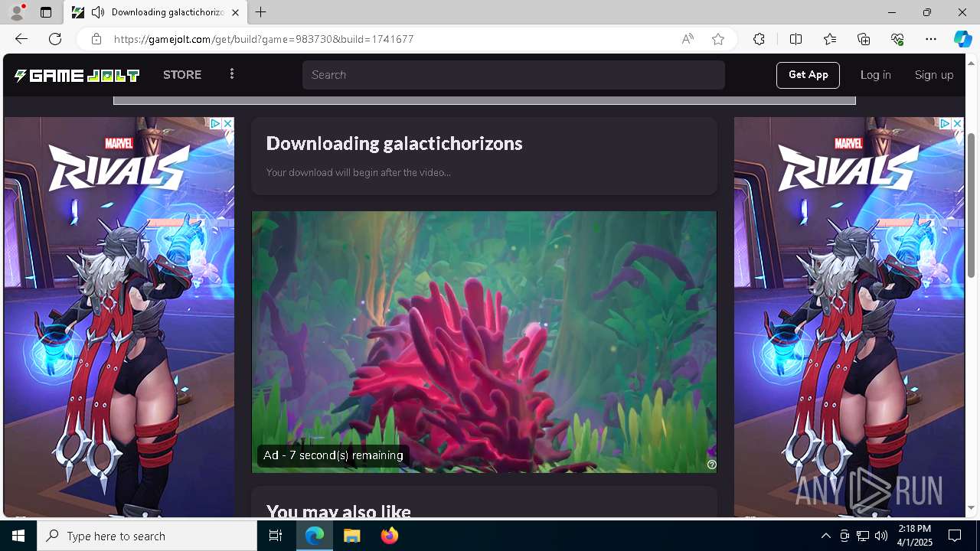
Task: Open the Copilot sidebar icon
Action: [962, 39]
